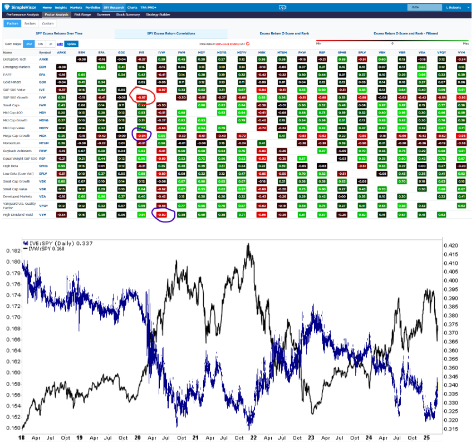This screenshot has height=448, width=476.
Task: Click the -0.94 cell in Mega Cap Growth IVE column
Action: pos(142,136)
